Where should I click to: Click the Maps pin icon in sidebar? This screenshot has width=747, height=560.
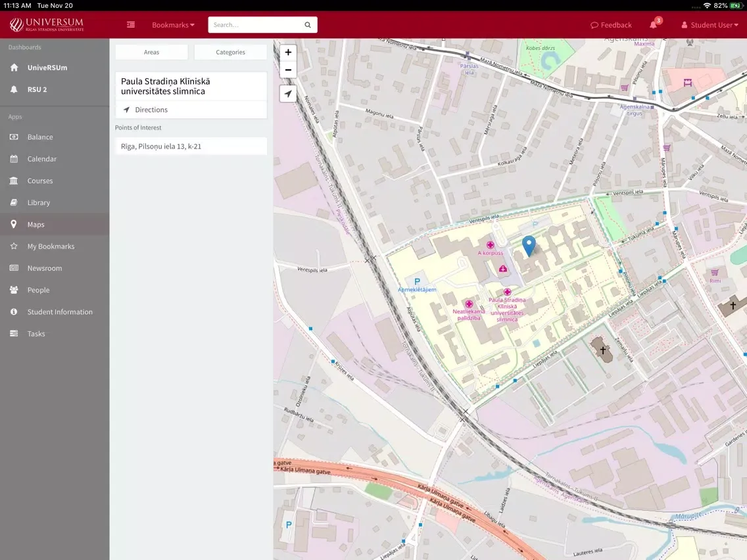point(14,224)
